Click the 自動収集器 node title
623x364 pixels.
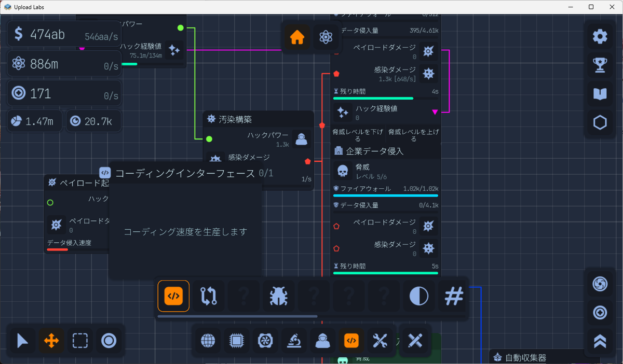[x=525, y=358]
